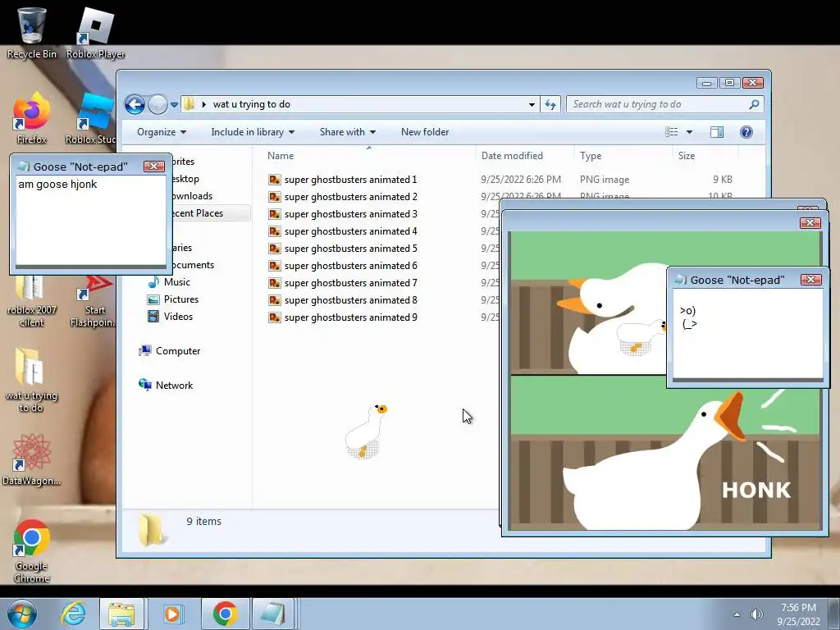Viewport: 840px width, 630px height.
Task: Click the Change your view icon
Action: point(671,132)
